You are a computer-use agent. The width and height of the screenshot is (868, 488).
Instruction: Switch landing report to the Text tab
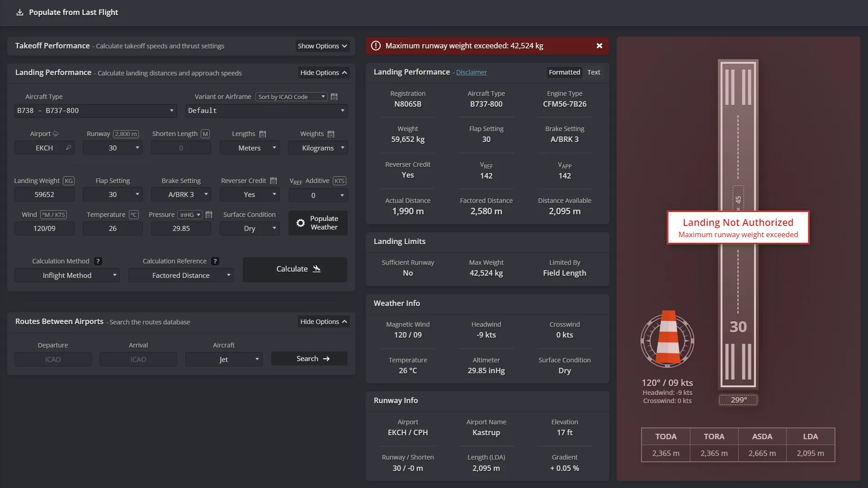point(594,72)
